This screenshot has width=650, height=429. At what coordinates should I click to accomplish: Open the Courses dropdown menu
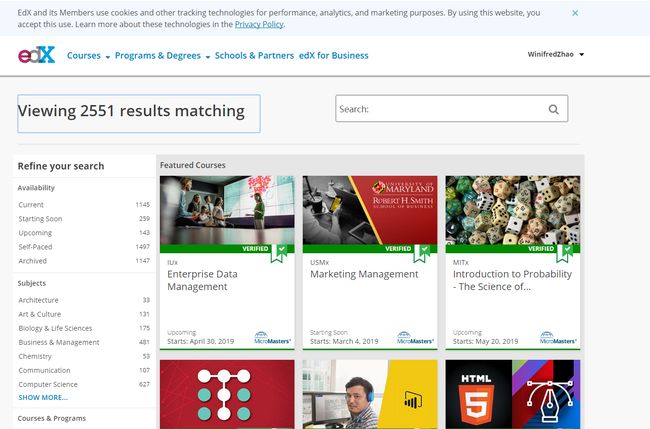pyautogui.click(x=88, y=56)
